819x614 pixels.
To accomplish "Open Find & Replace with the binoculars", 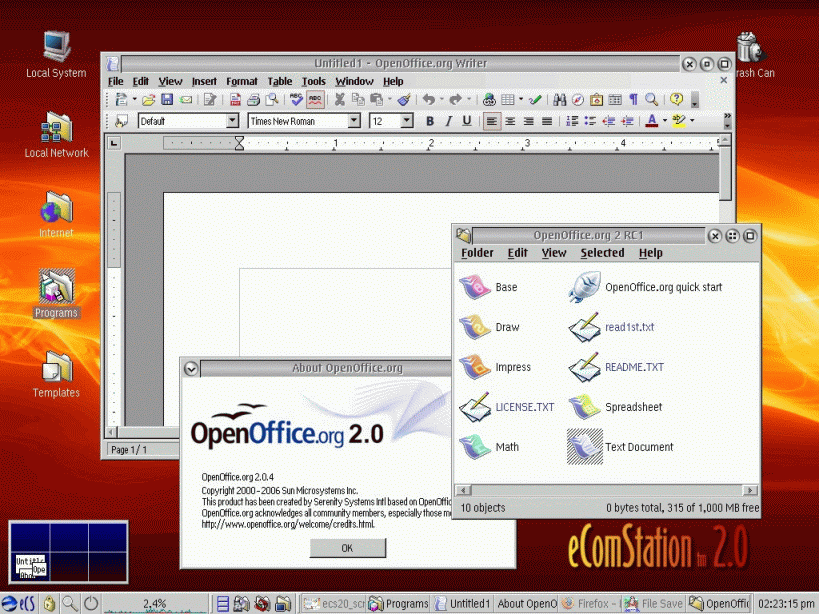I will 559,99.
